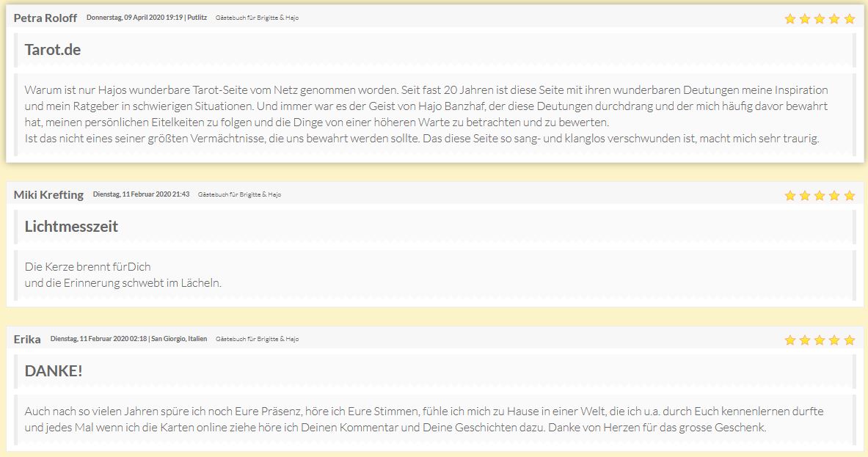Viewport: 868px width, 457px height.
Task: Click the author name Miki Krefting
Action: pos(48,194)
